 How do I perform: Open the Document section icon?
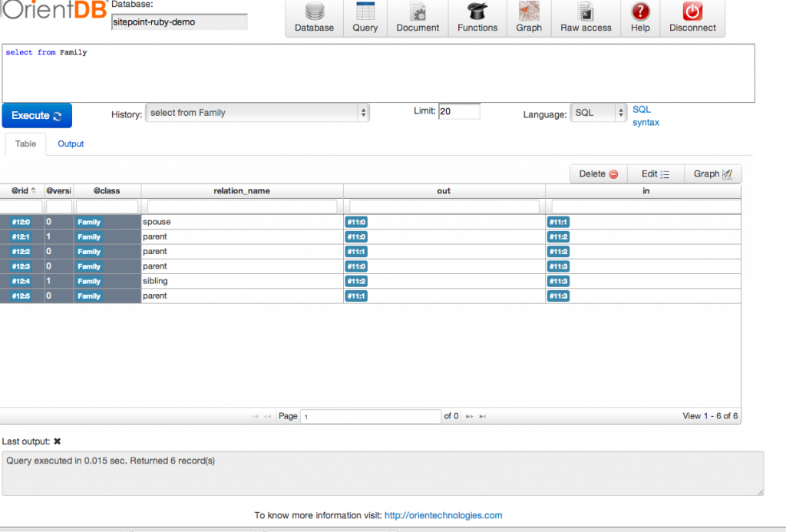[418, 12]
